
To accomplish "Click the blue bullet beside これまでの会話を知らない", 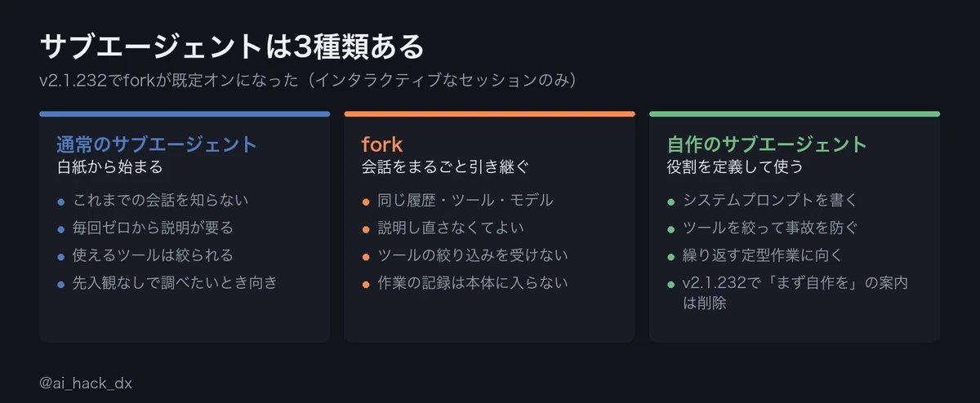I will coord(61,201).
